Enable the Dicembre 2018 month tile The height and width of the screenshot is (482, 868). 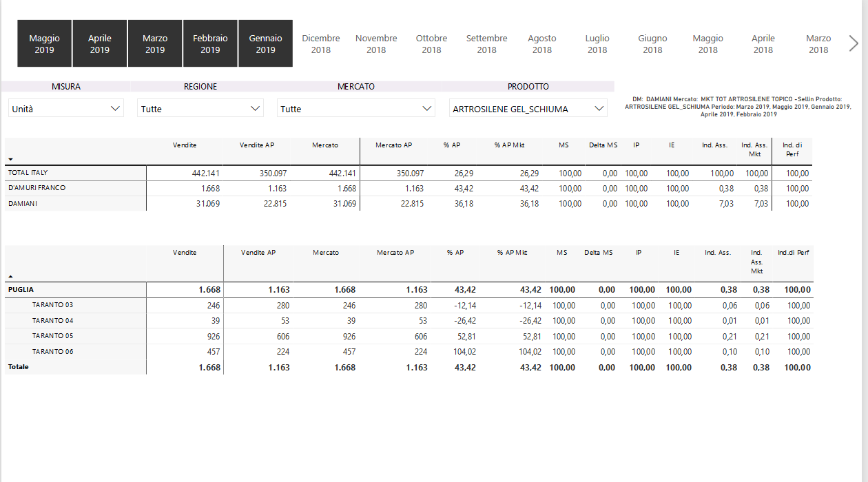(x=321, y=44)
